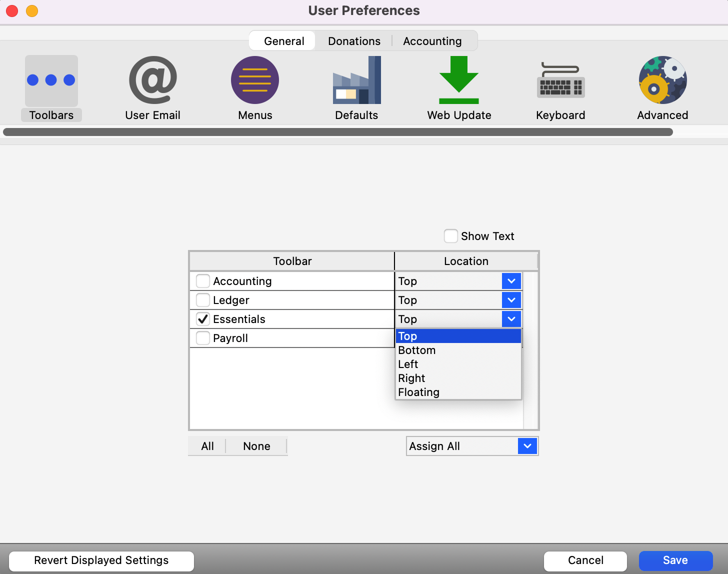Uncheck the Essentials toolbar checkbox

click(x=203, y=319)
